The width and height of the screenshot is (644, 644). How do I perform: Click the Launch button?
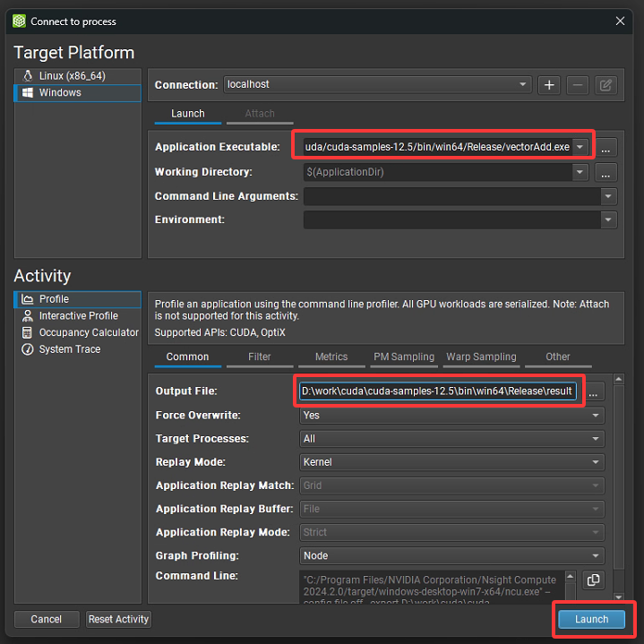pos(591,619)
